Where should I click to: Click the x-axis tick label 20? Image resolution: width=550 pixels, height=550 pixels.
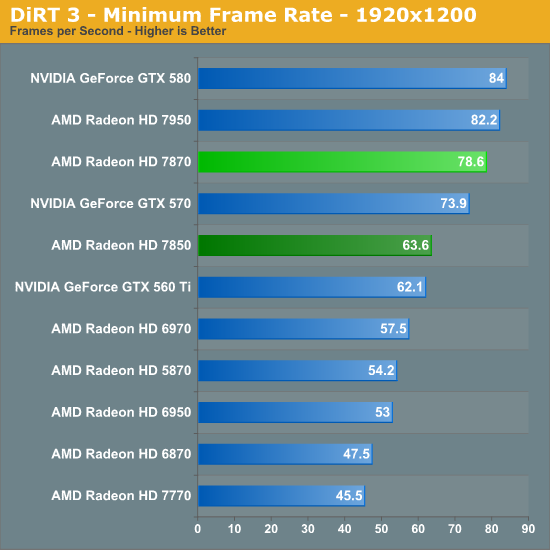pyautogui.click(x=271, y=529)
